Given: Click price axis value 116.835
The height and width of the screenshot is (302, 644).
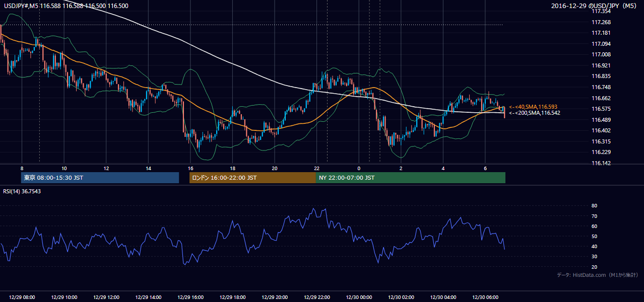Looking at the screenshot, I should [601, 76].
